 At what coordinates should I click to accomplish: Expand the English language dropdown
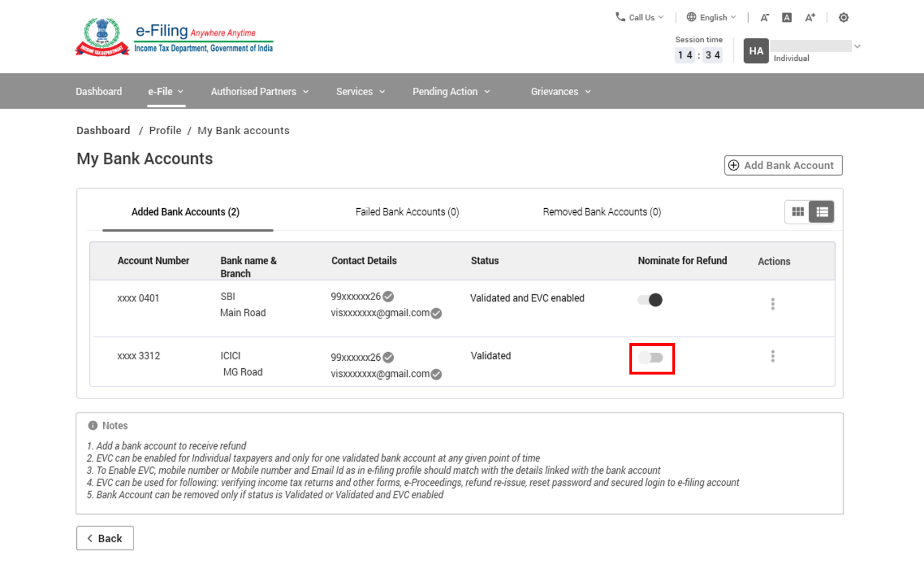click(x=711, y=17)
